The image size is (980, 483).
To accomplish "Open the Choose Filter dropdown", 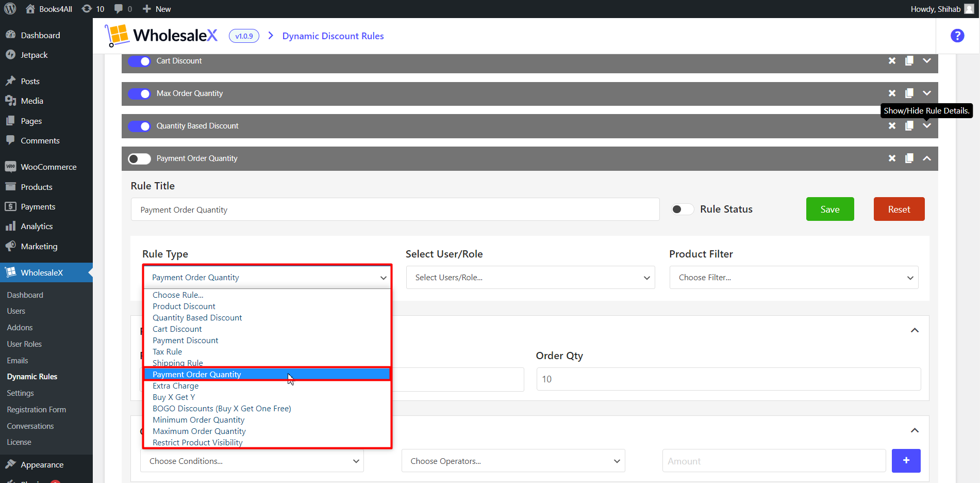I will [794, 277].
